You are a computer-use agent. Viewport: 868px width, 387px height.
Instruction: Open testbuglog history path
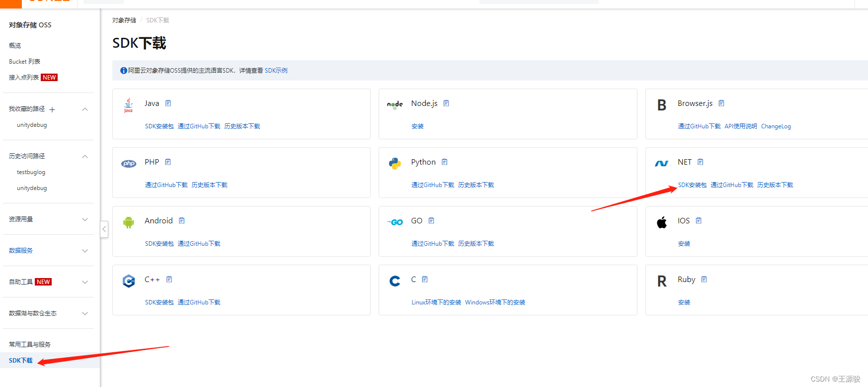coord(31,172)
